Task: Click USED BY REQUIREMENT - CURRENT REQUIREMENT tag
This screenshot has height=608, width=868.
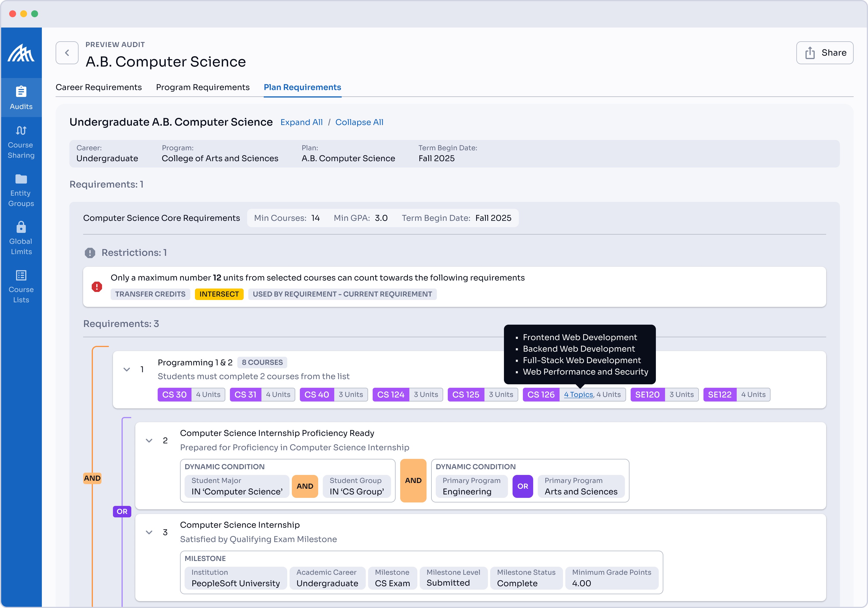Action: pos(343,294)
